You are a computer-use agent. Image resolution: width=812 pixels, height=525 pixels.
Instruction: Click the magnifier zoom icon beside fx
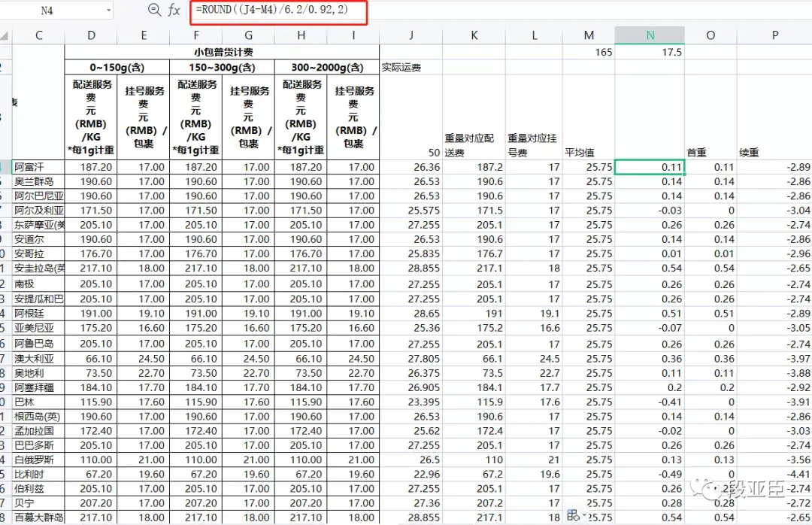(154, 10)
